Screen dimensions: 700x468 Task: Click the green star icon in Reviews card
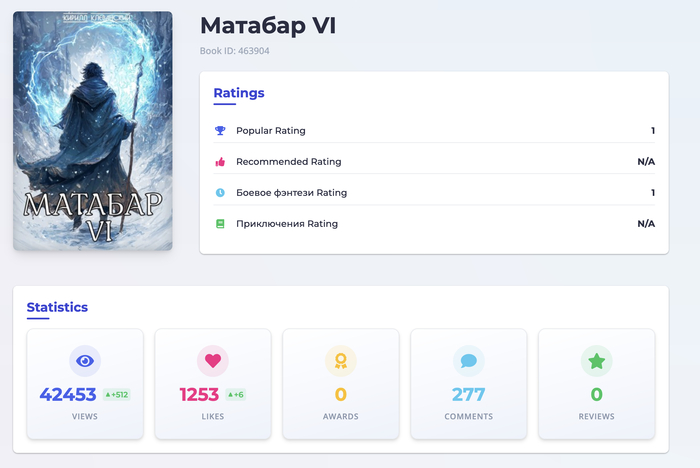[596, 361]
